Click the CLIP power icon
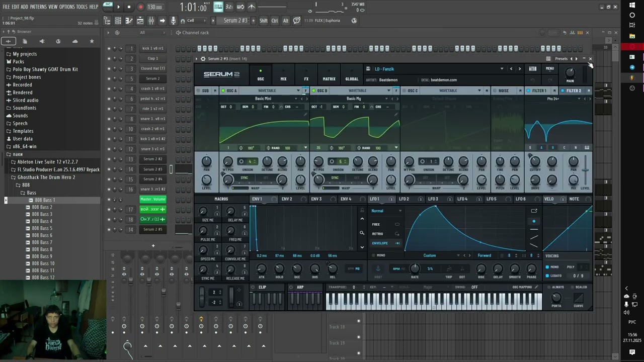 253,287
